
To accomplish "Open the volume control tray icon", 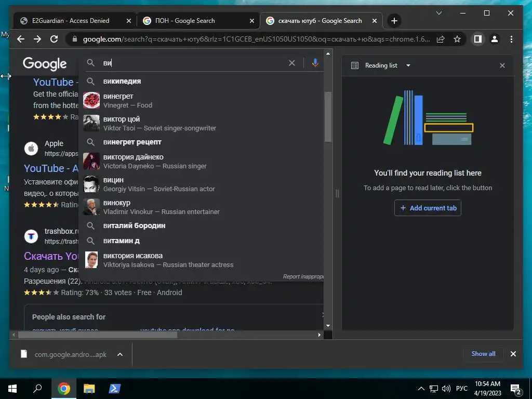I will pyautogui.click(x=446, y=389).
